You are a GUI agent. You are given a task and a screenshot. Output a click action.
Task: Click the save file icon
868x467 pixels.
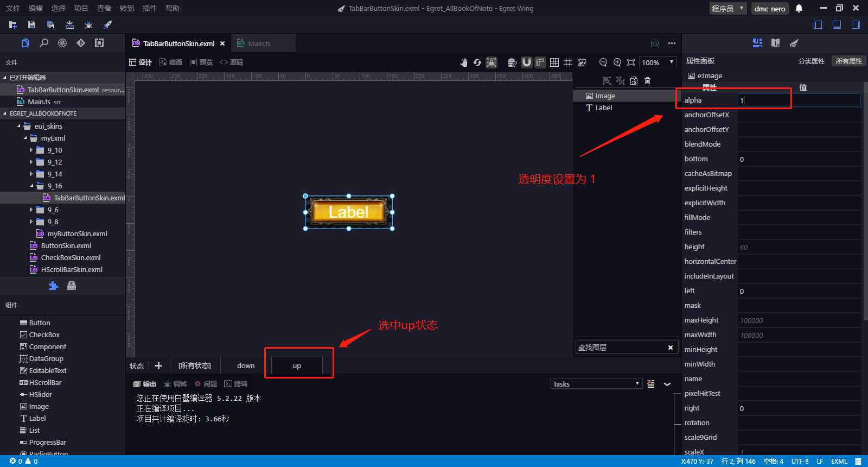coord(31,25)
